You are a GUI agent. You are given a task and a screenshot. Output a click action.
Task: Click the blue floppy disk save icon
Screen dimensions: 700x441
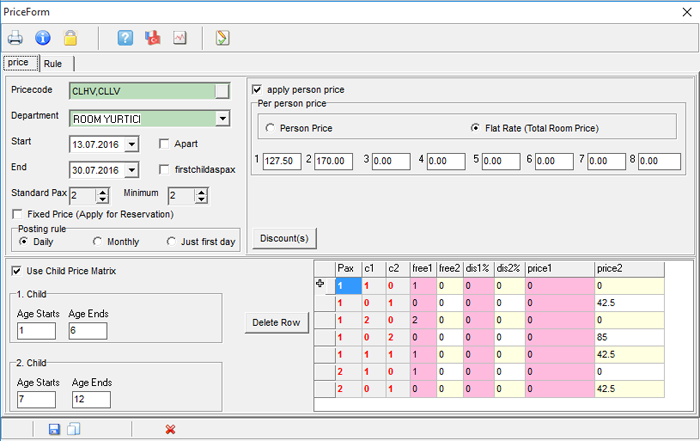pos(54,429)
